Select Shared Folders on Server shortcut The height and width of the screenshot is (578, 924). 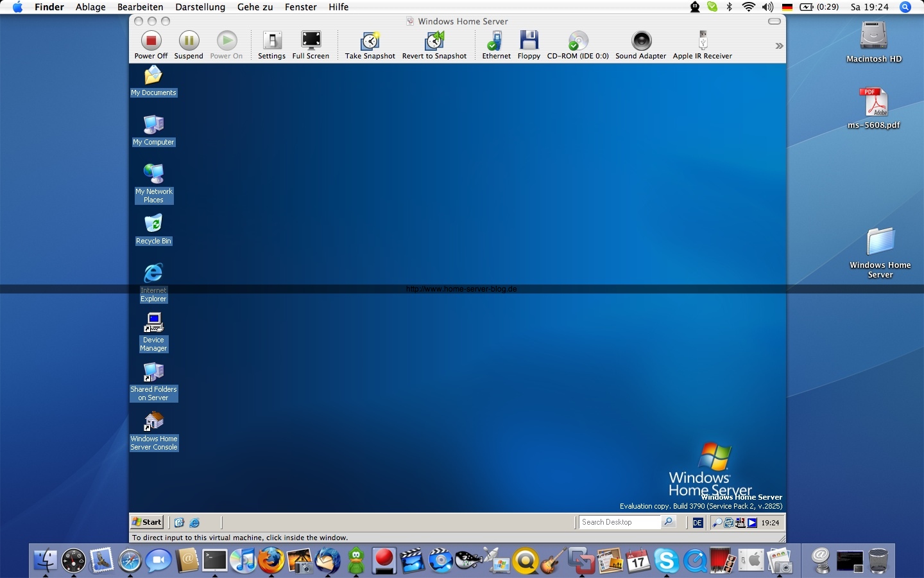pyautogui.click(x=153, y=381)
